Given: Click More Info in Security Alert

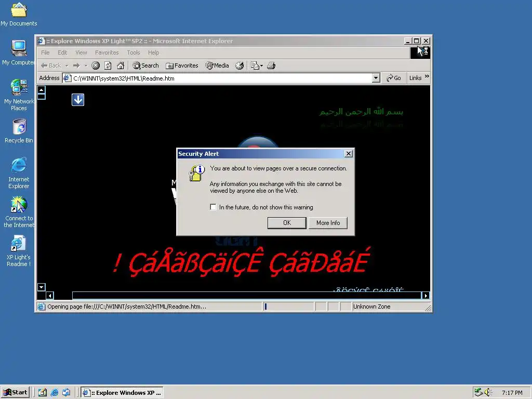Looking at the screenshot, I should (x=328, y=223).
